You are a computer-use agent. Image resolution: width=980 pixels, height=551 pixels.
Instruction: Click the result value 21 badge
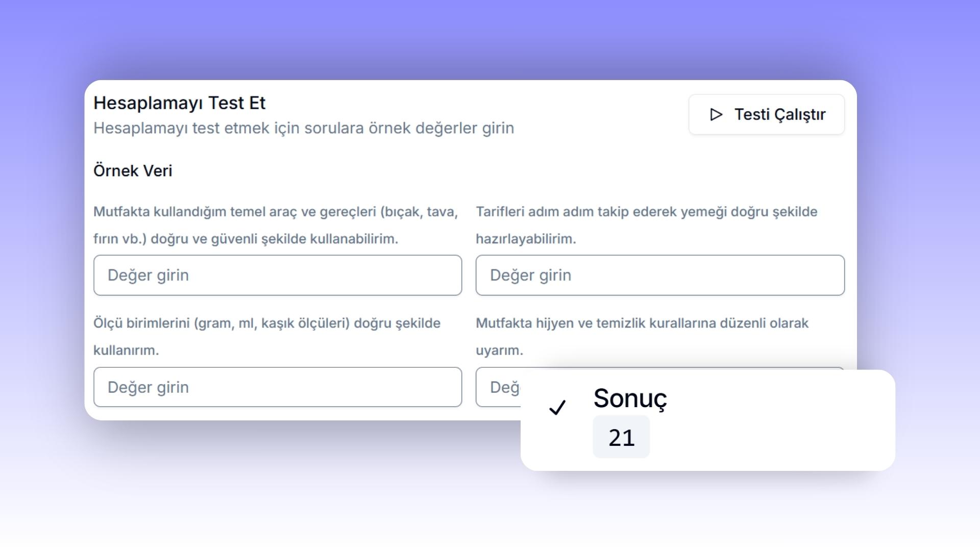[x=621, y=437]
